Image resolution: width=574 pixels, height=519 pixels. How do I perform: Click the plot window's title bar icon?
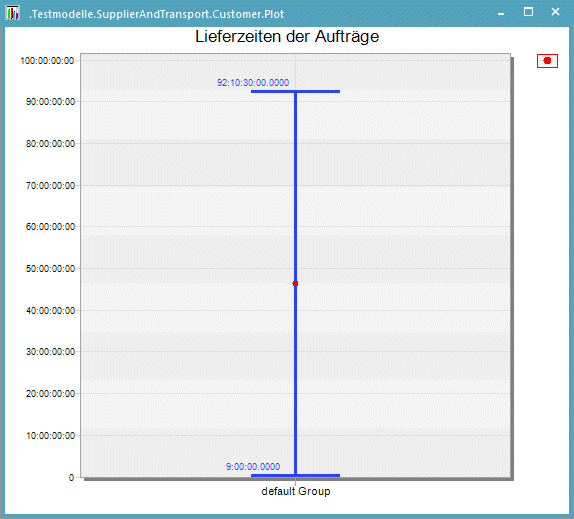click(x=12, y=13)
